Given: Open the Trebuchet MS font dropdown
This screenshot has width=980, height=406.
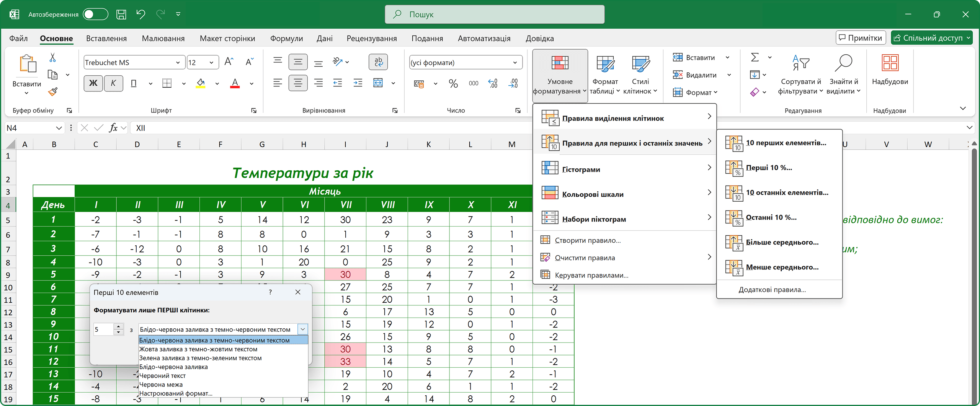Looking at the screenshot, I should 178,62.
